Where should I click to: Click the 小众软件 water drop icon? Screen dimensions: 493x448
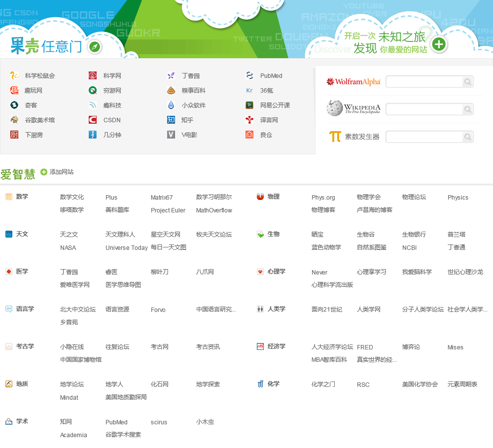[171, 105]
